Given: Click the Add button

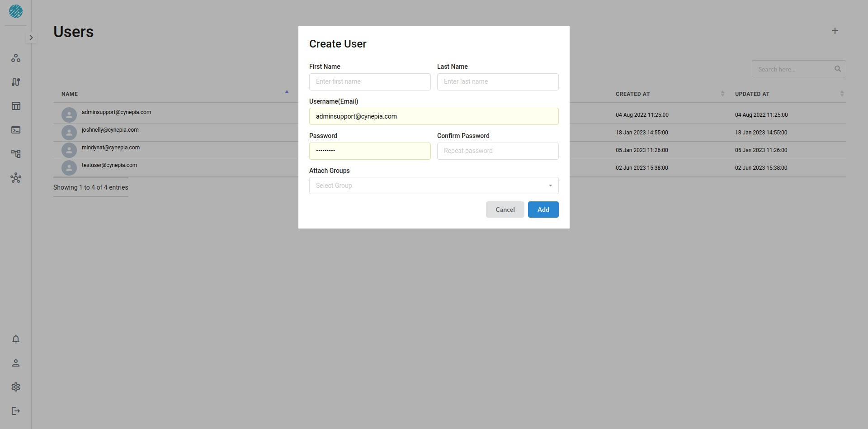Looking at the screenshot, I should (543, 210).
